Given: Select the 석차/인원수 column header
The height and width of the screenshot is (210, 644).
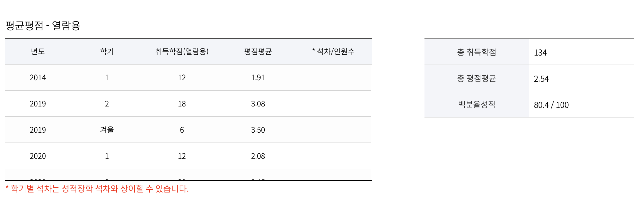Looking at the screenshot, I should [334, 51].
